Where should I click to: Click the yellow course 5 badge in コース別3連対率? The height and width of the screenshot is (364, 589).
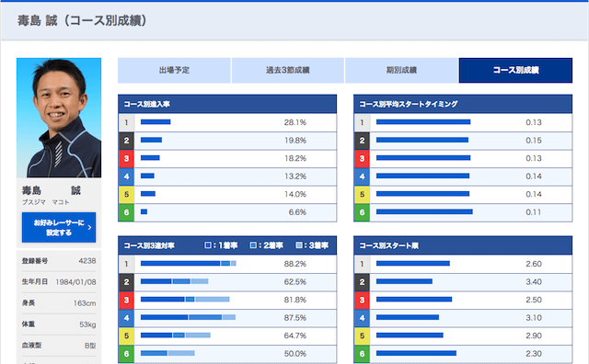126,336
